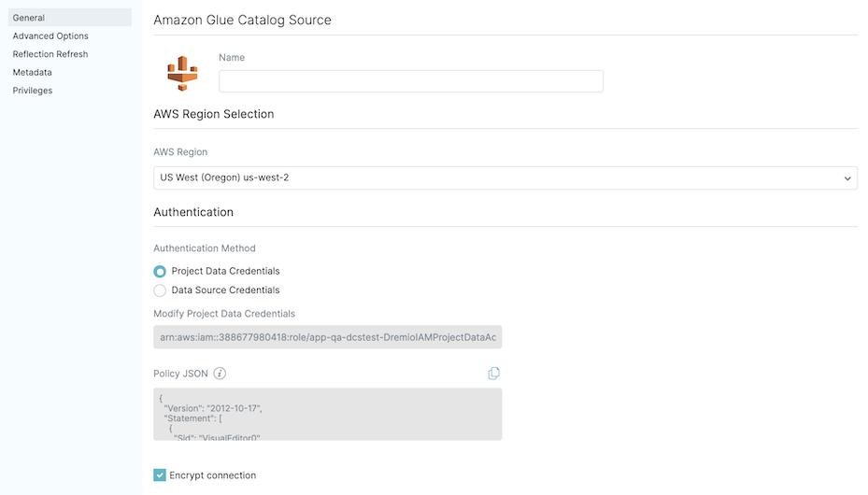This screenshot has width=868, height=495.
Task: Click into the Name input field
Action: click(410, 81)
